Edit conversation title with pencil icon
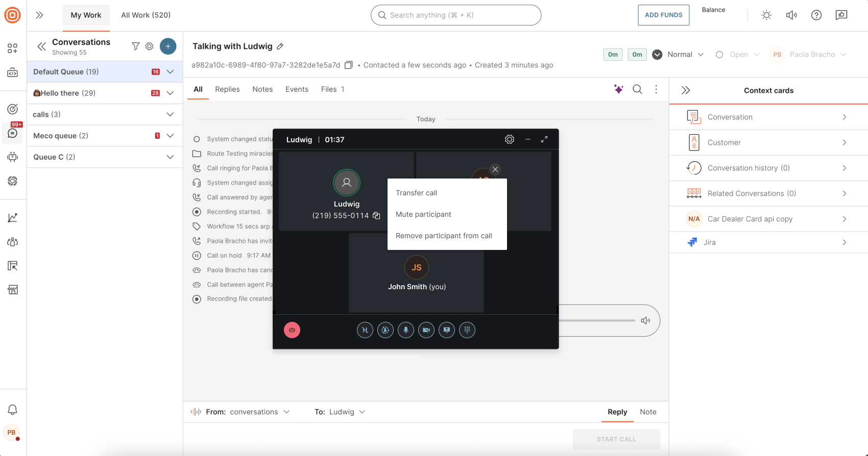 coord(280,46)
